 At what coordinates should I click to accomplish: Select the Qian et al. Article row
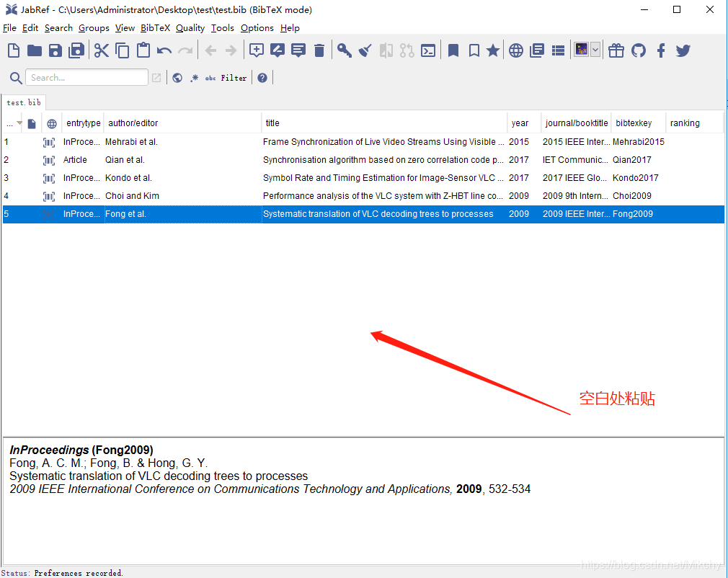(x=363, y=160)
